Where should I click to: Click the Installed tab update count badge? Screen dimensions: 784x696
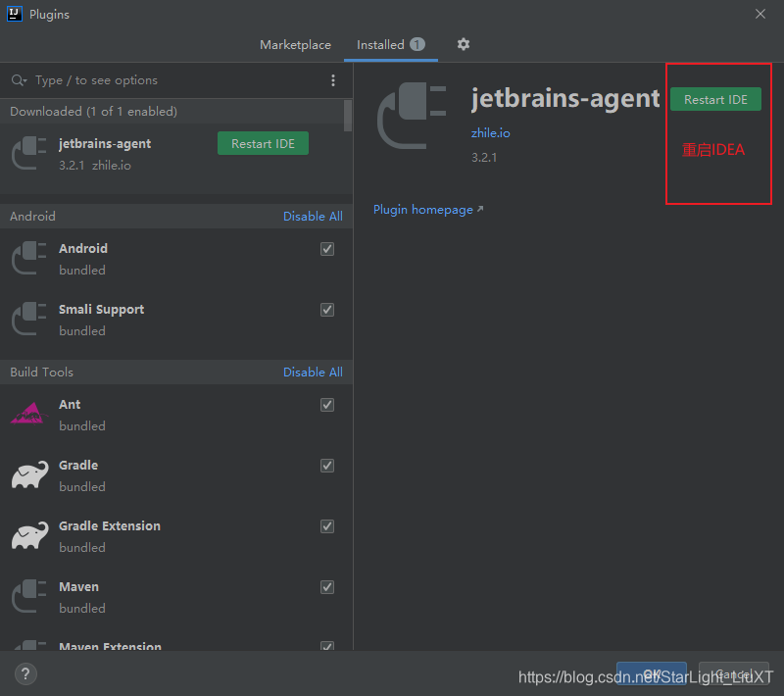click(417, 44)
